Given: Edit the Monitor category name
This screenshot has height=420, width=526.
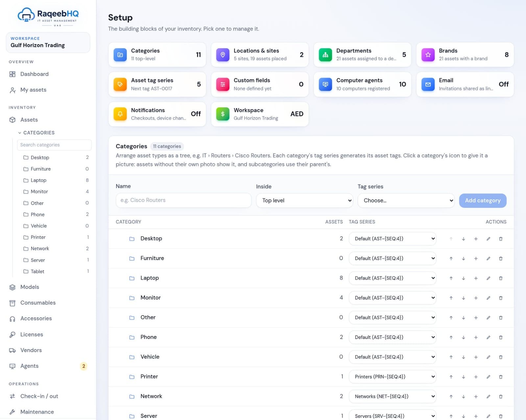Looking at the screenshot, I should pyautogui.click(x=488, y=298).
